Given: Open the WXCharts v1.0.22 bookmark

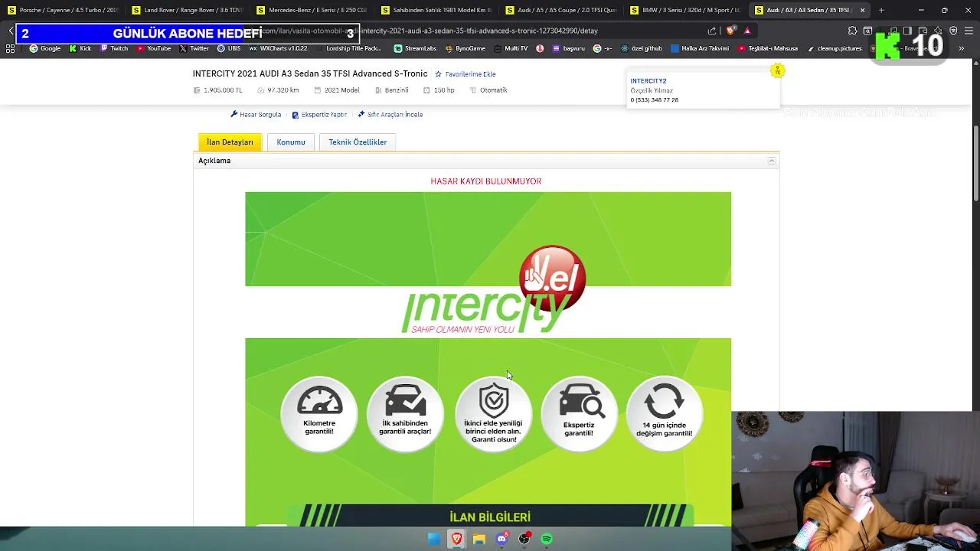Looking at the screenshot, I should pyautogui.click(x=279, y=48).
